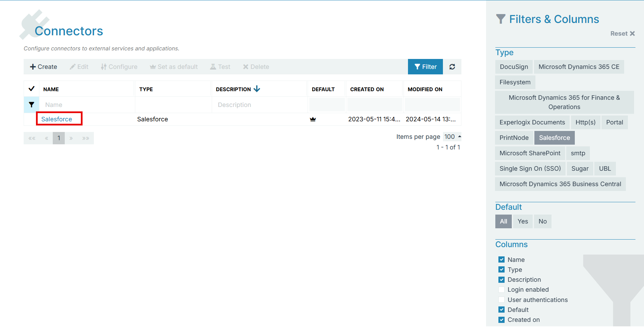Open the Salesforce connector link

[57, 119]
